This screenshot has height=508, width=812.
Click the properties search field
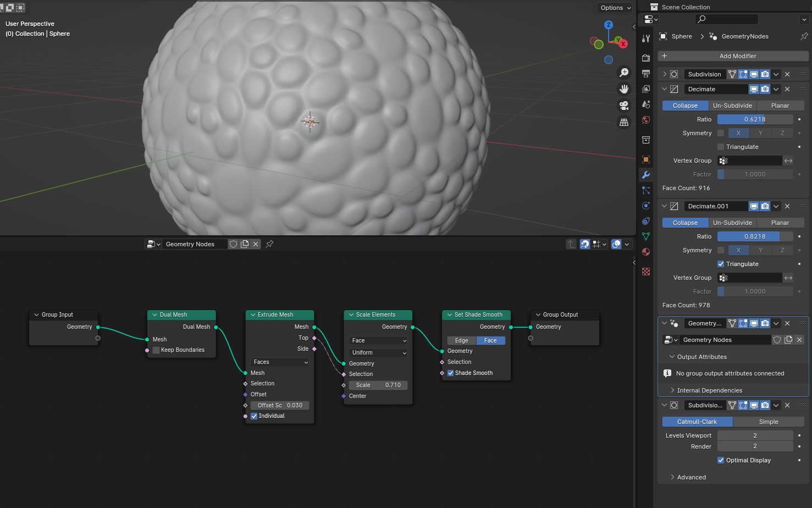(x=727, y=19)
